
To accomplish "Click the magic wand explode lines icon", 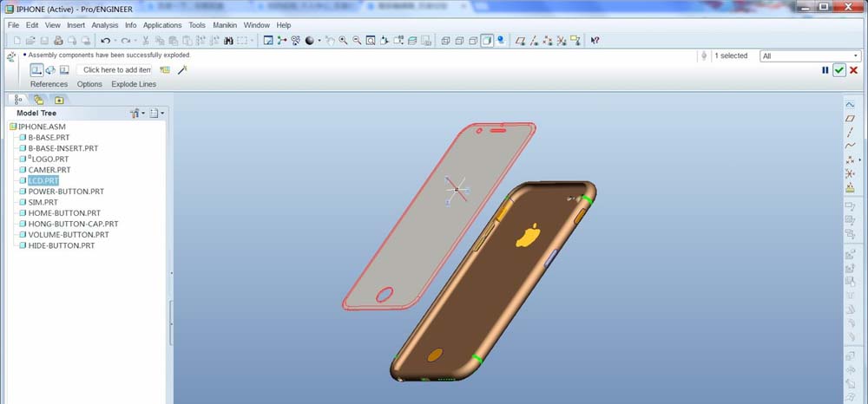I will point(182,69).
